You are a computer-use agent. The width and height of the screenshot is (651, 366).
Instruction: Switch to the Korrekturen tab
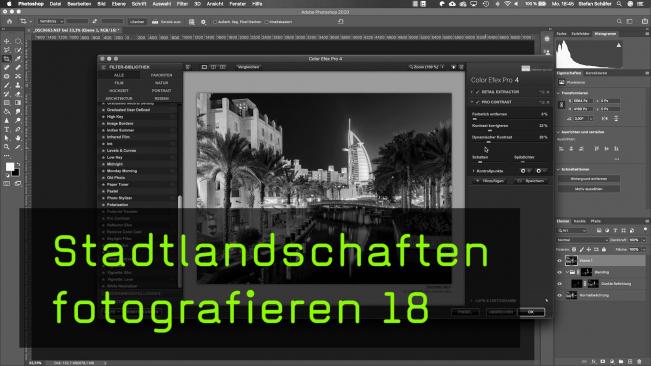tap(596, 73)
